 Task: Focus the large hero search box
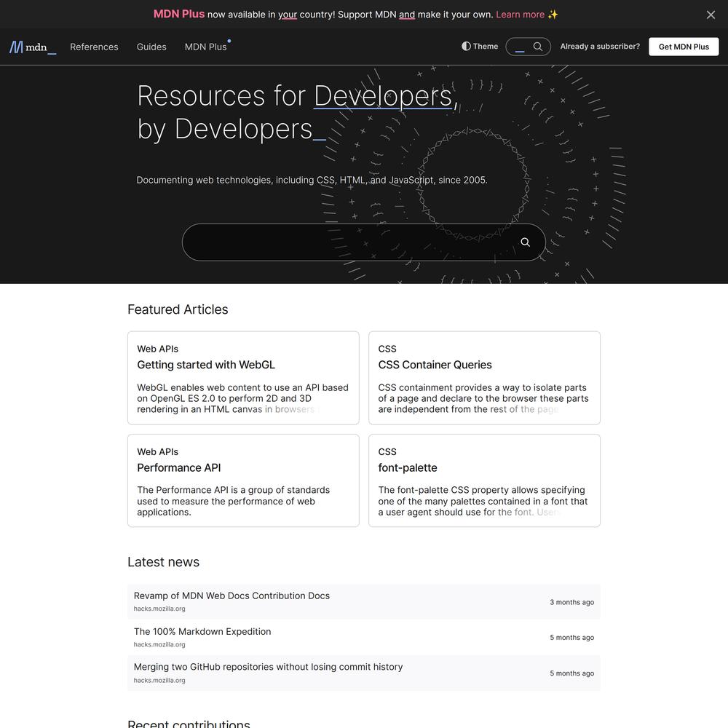click(363, 242)
